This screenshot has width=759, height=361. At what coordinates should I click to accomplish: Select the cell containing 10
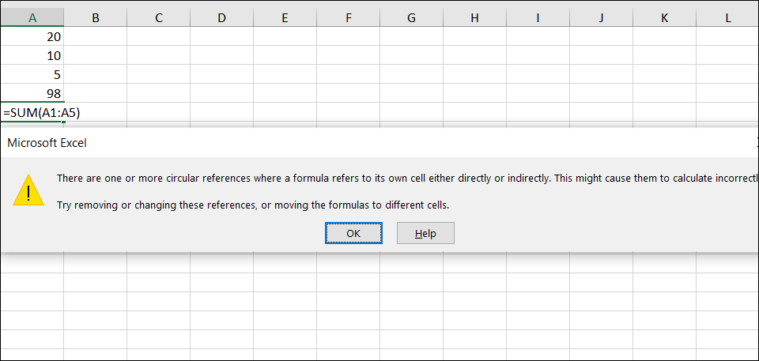[32, 56]
